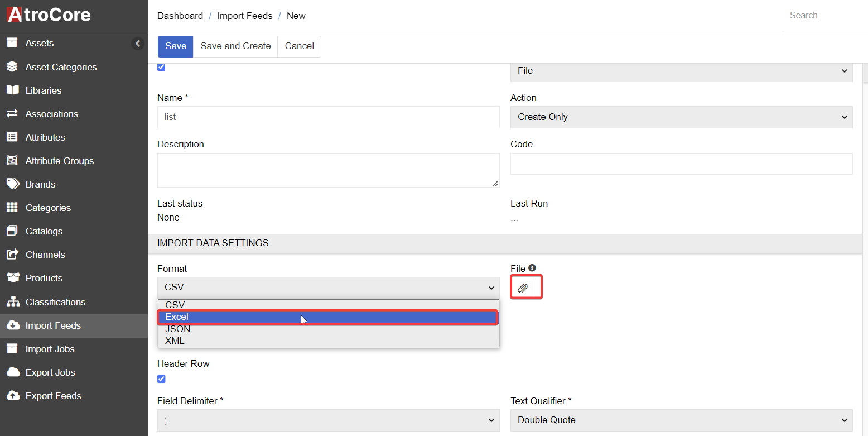This screenshot has width=868, height=436.
Task: Uncheck the Header Row checkbox
Action: coord(161,379)
